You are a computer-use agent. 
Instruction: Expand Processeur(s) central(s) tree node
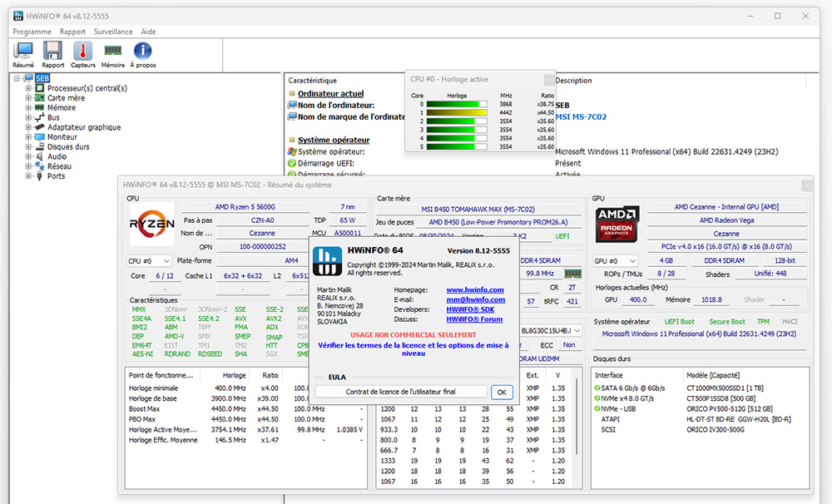tap(28, 88)
